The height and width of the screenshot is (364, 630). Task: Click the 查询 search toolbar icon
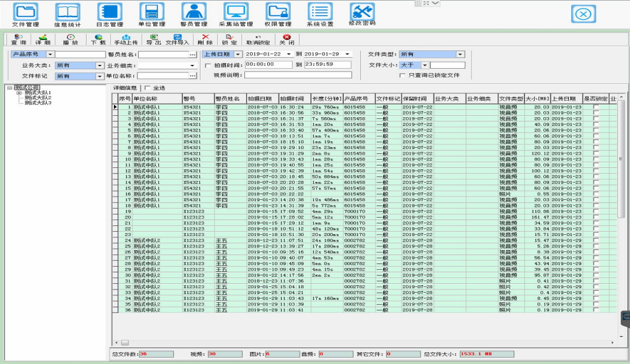pos(18,39)
